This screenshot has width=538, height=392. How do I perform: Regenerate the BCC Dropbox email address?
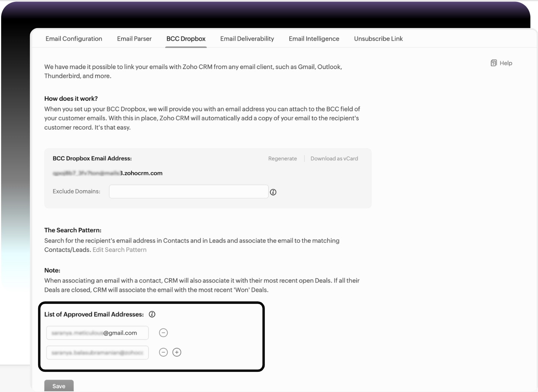(x=283, y=159)
